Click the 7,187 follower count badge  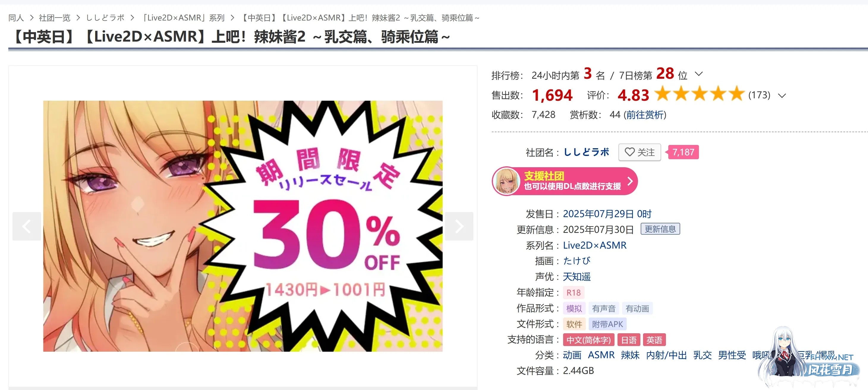tap(683, 152)
